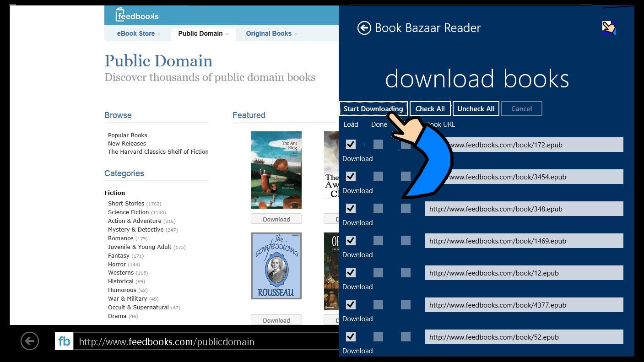644x362 pixels.
Task: Open the Public Domain tab
Action: [203, 34]
